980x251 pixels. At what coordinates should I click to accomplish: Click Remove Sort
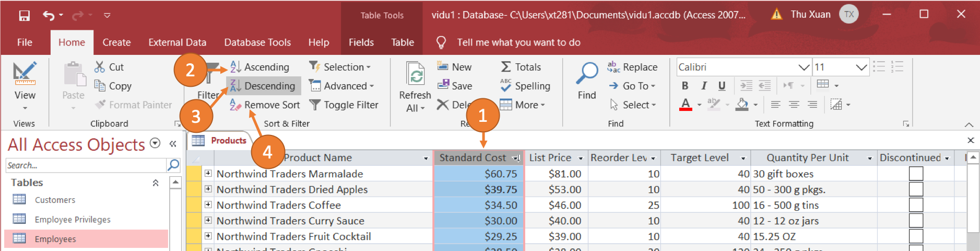pyautogui.click(x=265, y=105)
